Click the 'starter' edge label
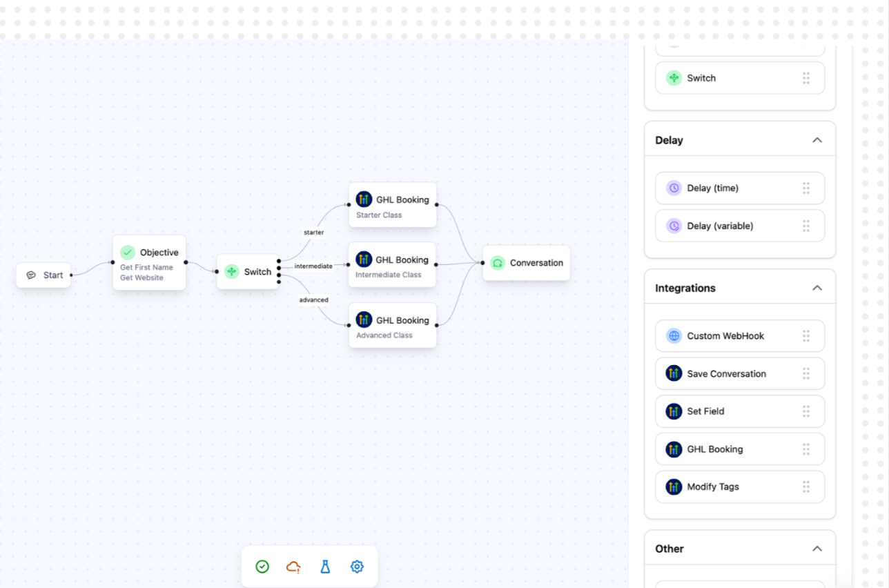Screen dimensions: 889x588 (x=313, y=233)
